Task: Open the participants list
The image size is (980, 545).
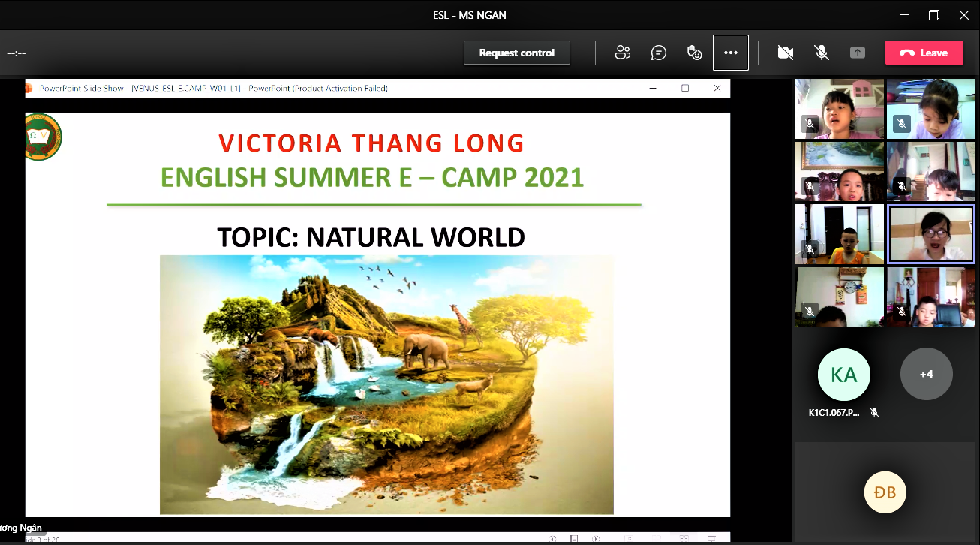Action: pos(622,53)
